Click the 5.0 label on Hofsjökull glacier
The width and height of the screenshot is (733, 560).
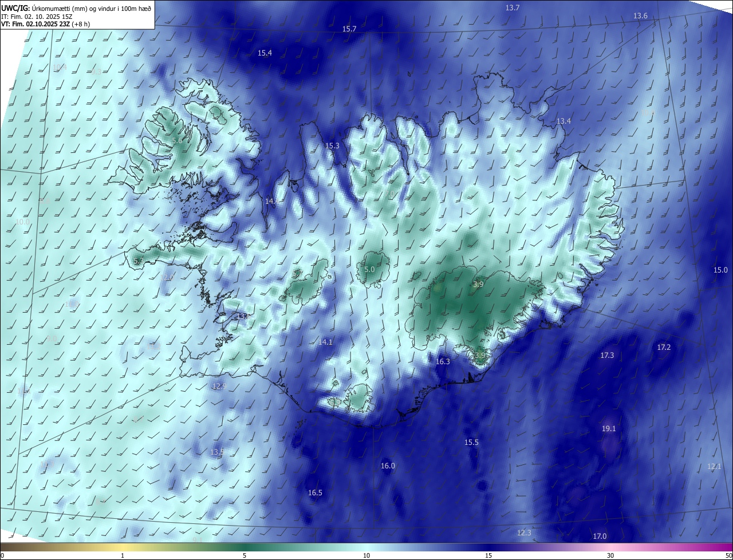pos(369,269)
